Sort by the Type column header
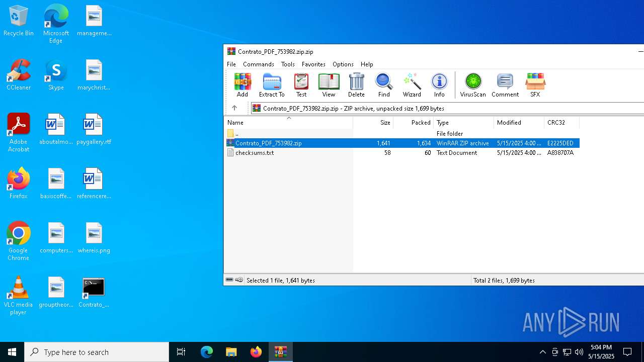This screenshot has height=362, width=644. pyautogui.click(x=464, y=123)
